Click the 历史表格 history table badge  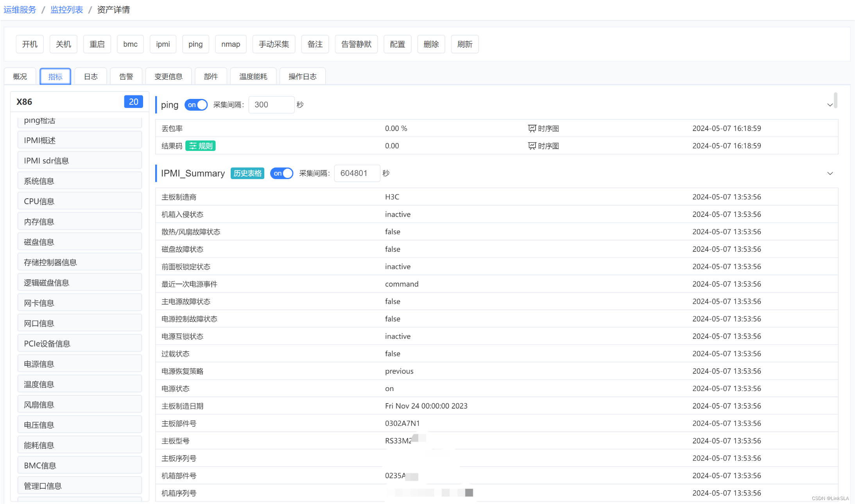coord(247,173)
